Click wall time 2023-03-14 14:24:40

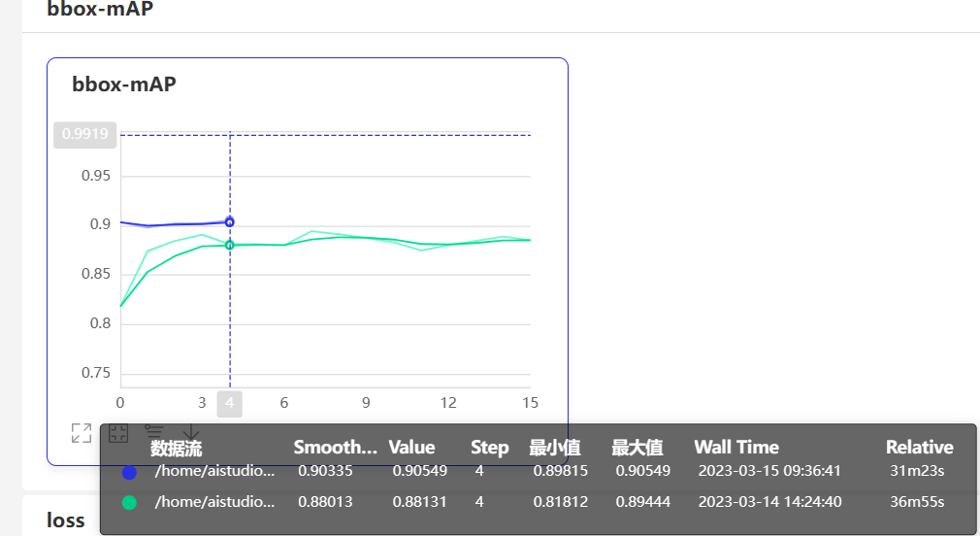pos(770,502)
